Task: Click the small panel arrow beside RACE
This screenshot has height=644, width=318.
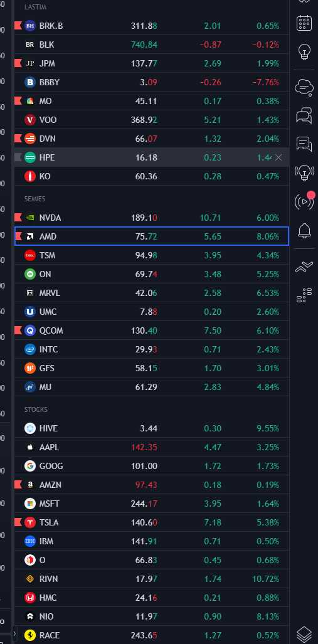Action: pyautogui.click(x=15, y=634)
